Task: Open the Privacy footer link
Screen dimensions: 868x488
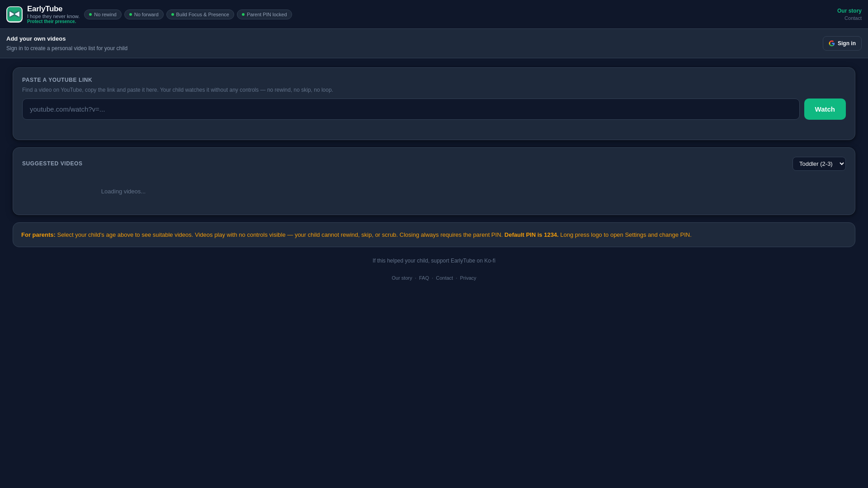Action: click(468, 278)
